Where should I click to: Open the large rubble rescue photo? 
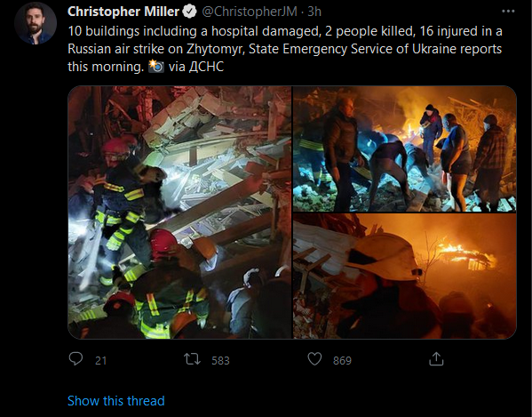[179, 213]
